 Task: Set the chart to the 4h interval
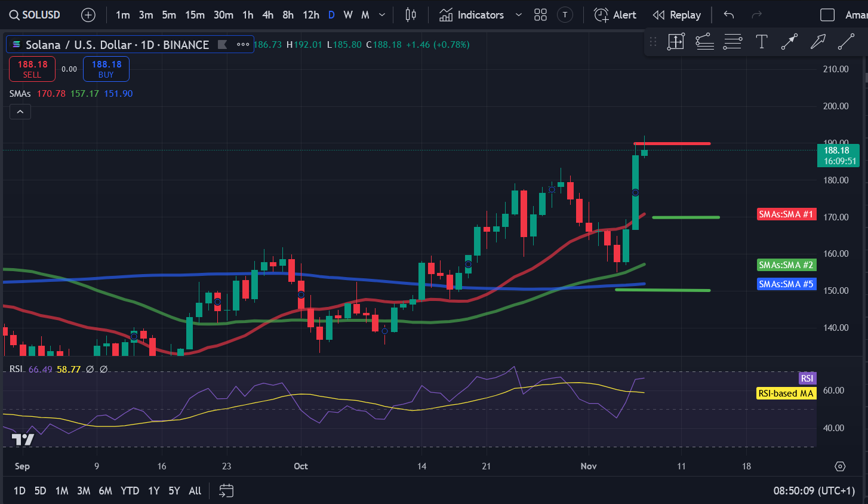click(x=268, y=15)
